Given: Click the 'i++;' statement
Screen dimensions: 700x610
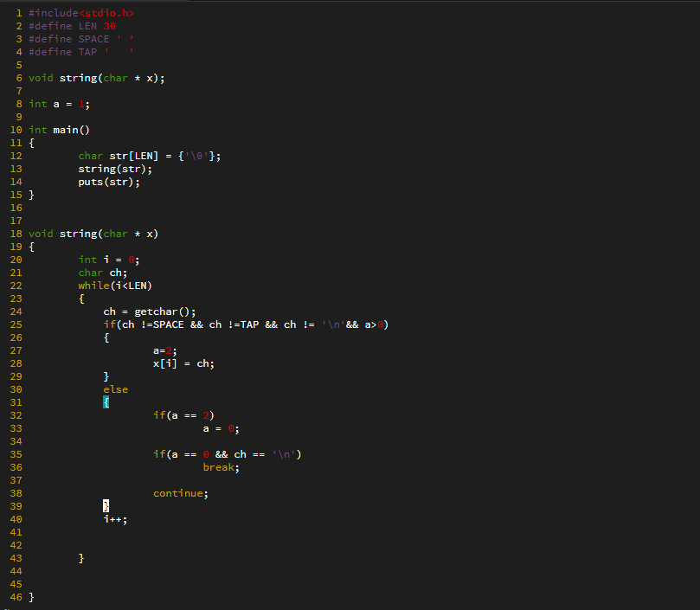Looking at the screenshot, I should pos(115,519).
